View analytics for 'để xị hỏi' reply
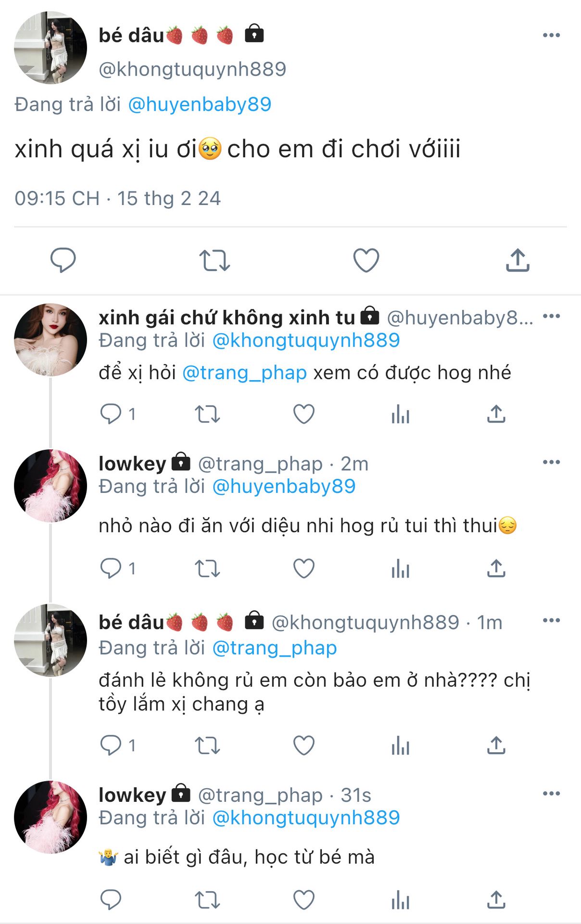This screenshot has height=924, width=581. (400, 414)
